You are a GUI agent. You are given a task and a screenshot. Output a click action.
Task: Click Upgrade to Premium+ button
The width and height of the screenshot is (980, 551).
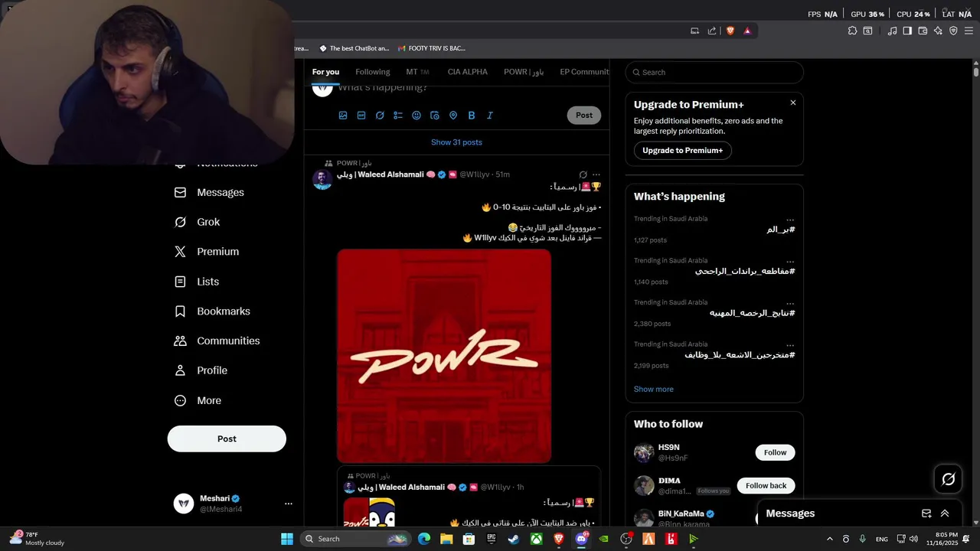683,151
